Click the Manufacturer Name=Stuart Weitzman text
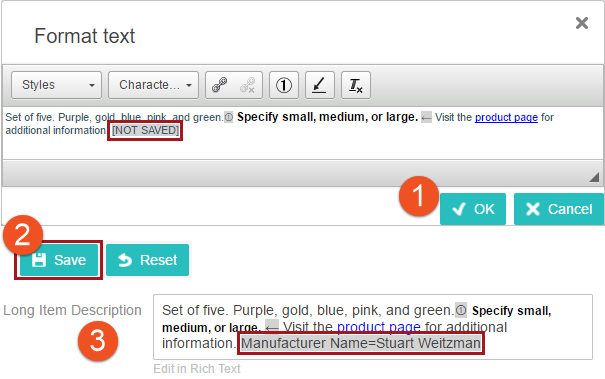 tap(361, 343)
